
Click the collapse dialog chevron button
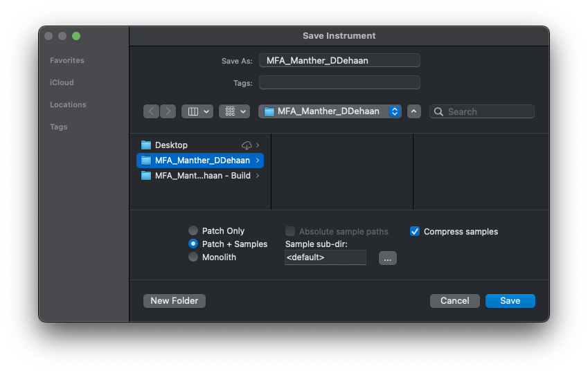(x=413, y=111)
